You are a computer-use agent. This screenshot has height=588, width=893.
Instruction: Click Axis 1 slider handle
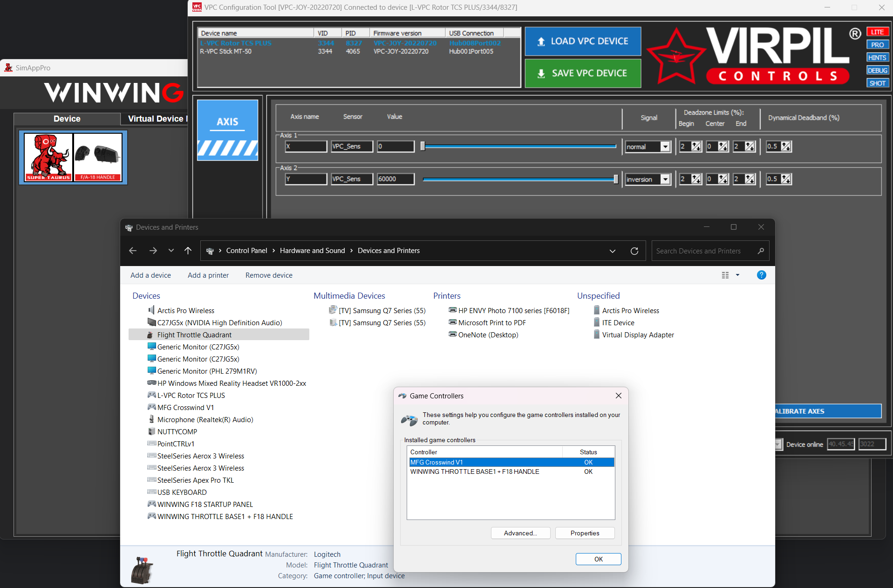pyautogui.click(x=423, y=146)
